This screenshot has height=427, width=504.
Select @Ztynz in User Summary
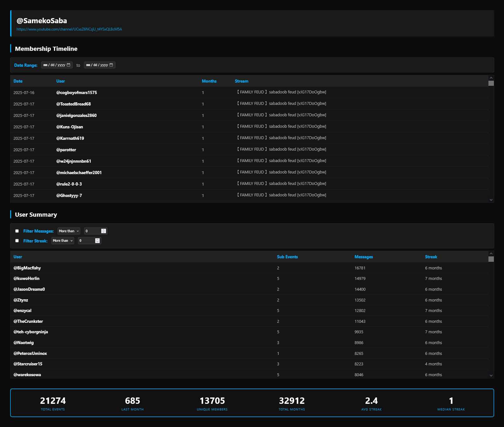(21, 300)
